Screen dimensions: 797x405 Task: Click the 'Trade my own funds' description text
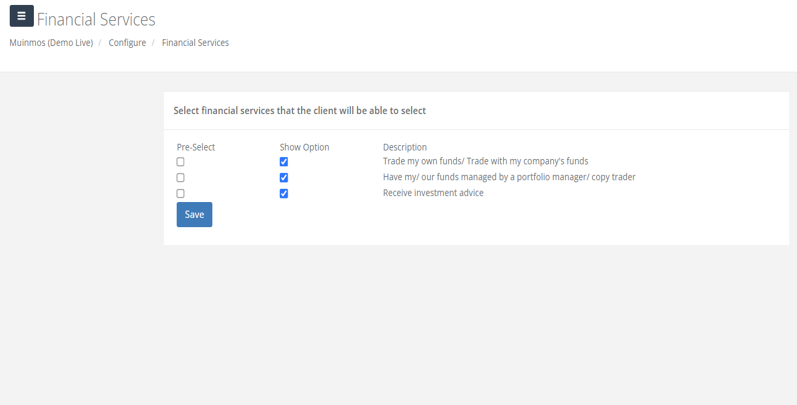point(485,161)
